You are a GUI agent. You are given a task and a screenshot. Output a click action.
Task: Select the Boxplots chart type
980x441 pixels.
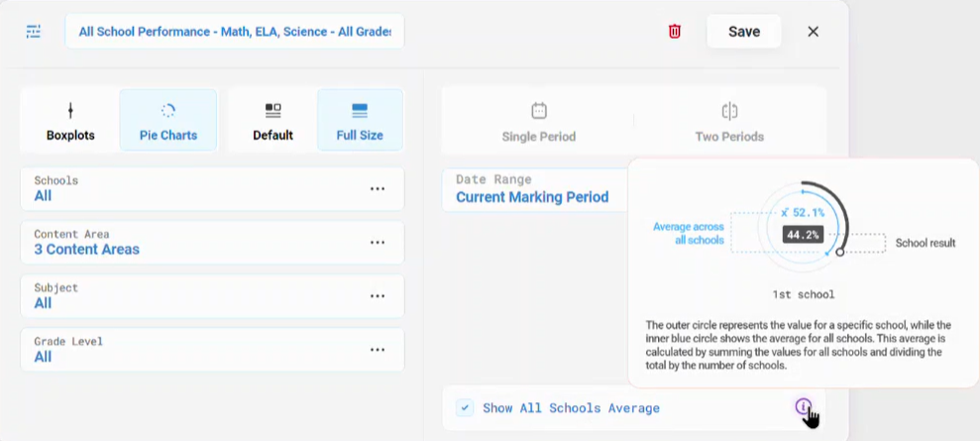coord(70,121)
